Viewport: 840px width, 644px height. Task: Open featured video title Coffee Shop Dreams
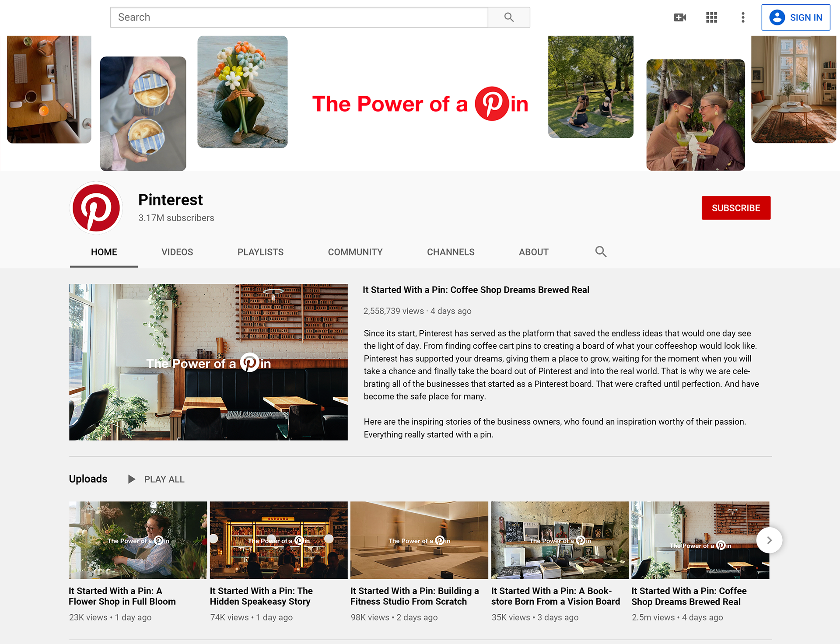coord(476,290)
